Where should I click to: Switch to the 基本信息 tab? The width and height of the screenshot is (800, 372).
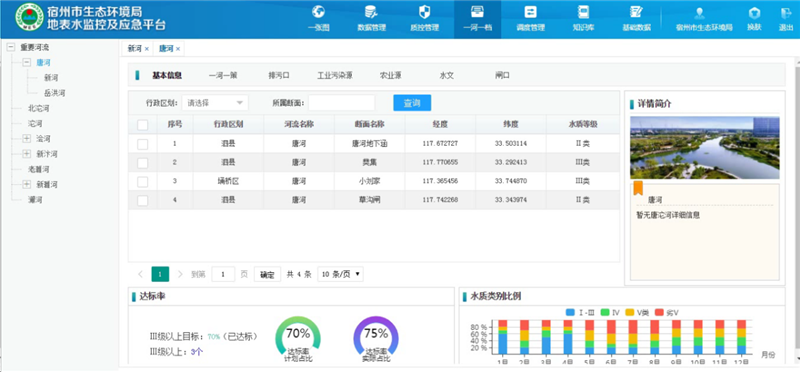167,76
